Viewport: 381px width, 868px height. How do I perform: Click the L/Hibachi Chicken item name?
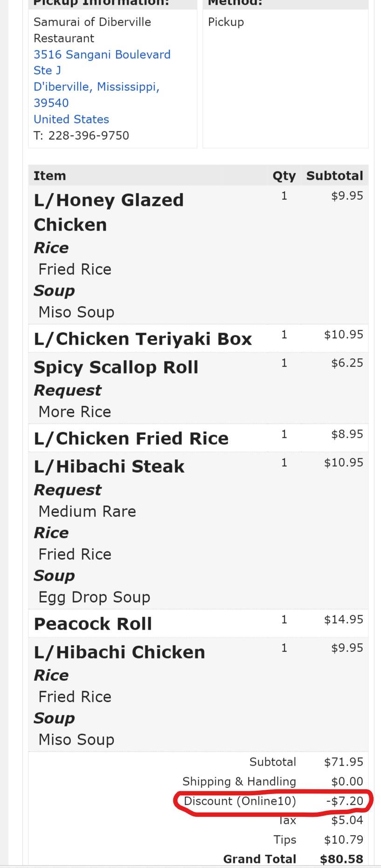(119, 652)
